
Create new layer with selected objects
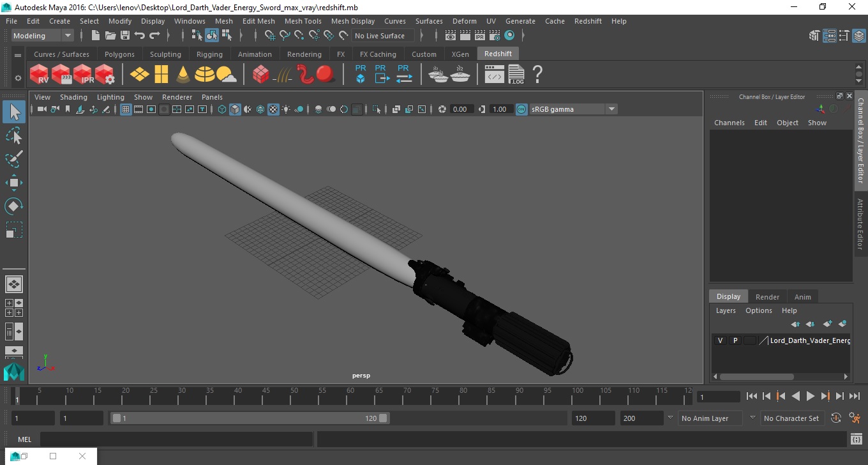tap(842, 324)
